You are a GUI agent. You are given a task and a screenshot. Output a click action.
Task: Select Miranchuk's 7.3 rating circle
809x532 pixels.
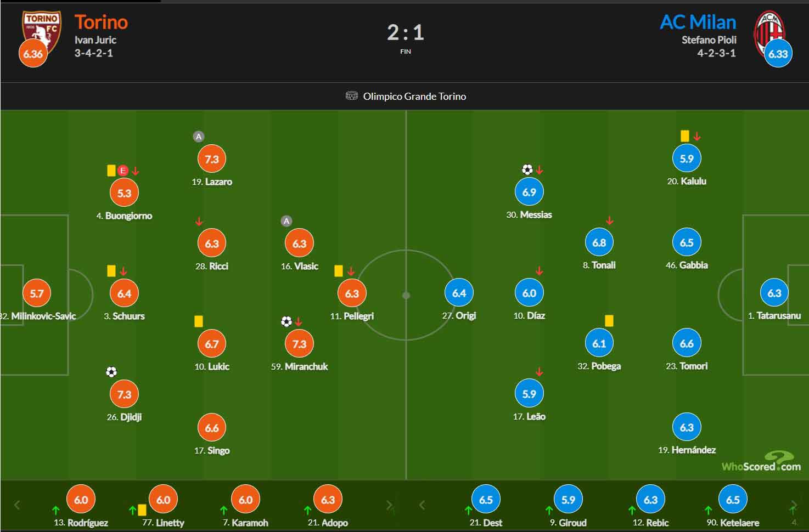[x=299, y=344]
